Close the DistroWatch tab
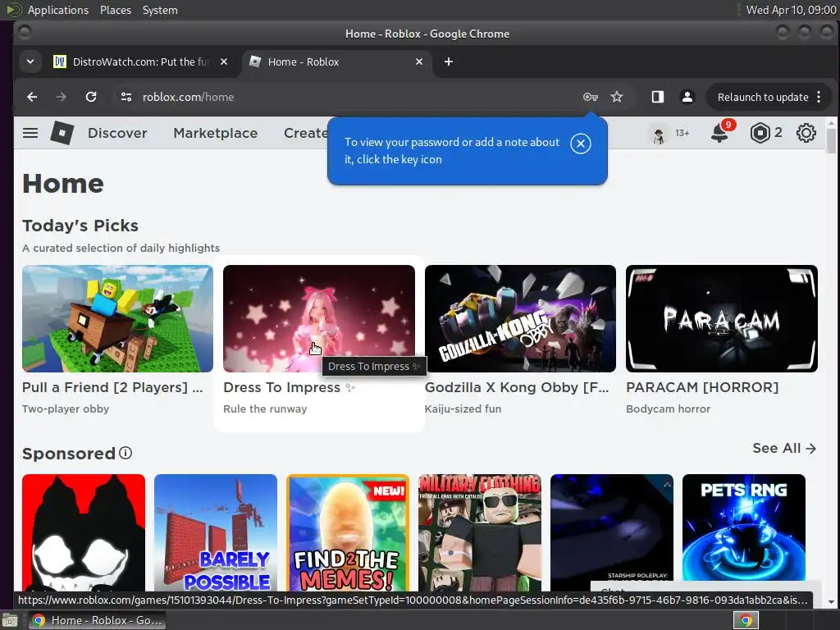This screenshot has height=630, width=840. pyautogui.click(x=224, y=62)
